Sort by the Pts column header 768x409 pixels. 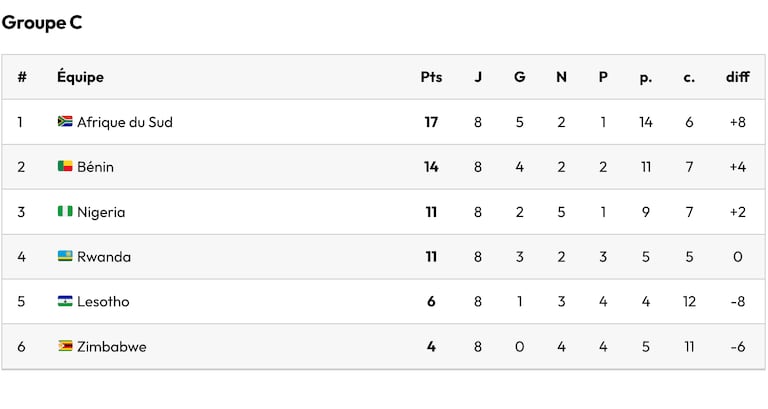(431, 77)
